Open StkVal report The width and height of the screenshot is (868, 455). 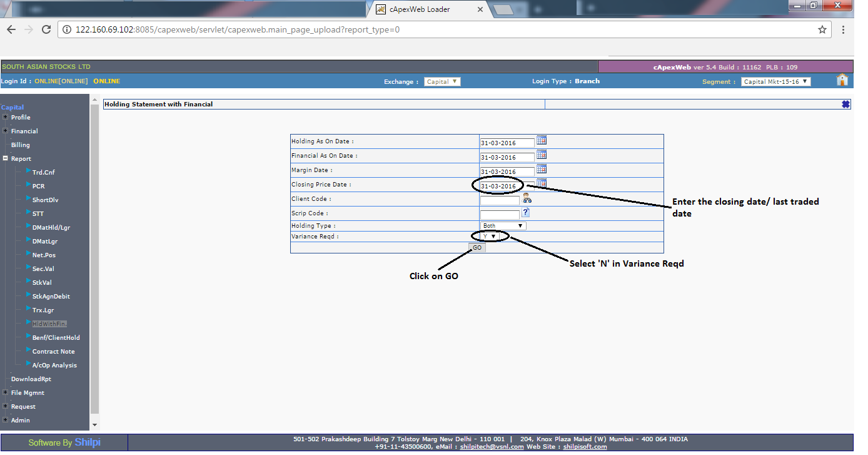tap(42, 282)
